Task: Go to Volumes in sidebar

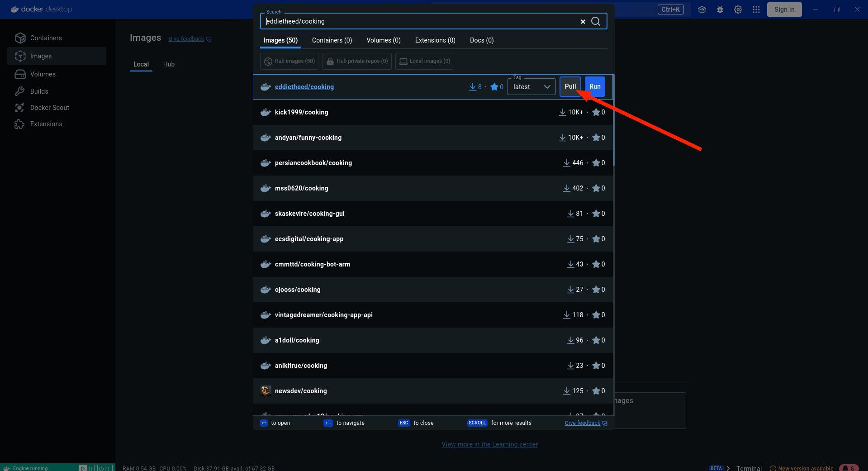Action: [x=57, y=74]
